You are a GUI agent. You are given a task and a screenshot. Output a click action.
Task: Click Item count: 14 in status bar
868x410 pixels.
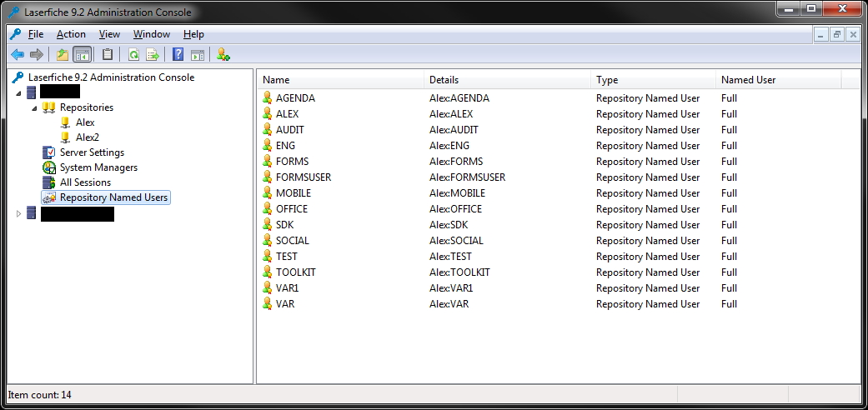click(39, 395)
